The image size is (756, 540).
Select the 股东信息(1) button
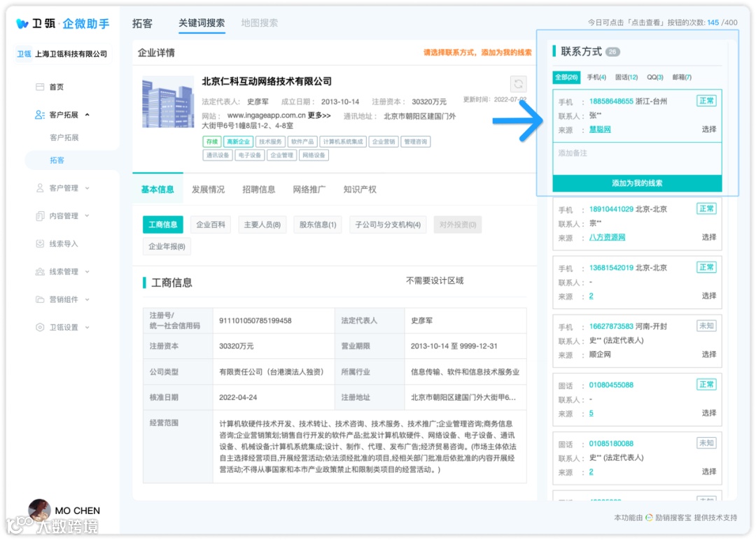(318, 225)
